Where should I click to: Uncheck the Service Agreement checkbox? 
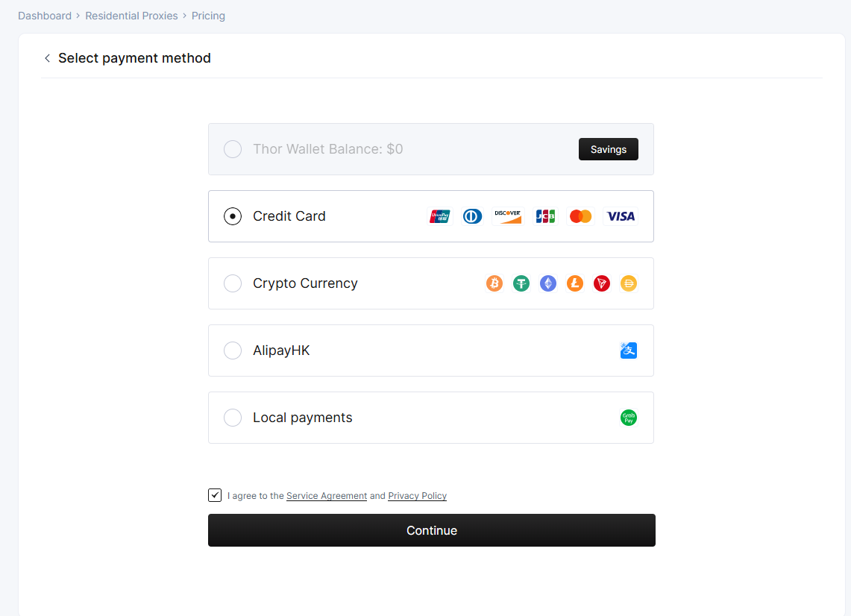[215, 495]
